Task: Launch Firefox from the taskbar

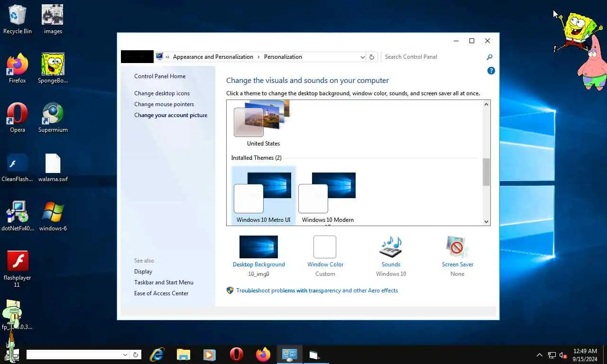Action: (263, 355)
